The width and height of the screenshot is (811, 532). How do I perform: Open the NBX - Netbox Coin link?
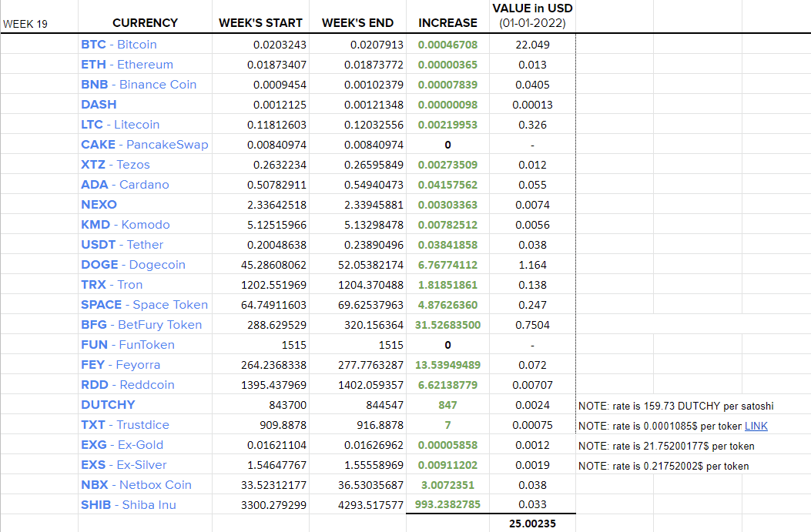[136, 485]
